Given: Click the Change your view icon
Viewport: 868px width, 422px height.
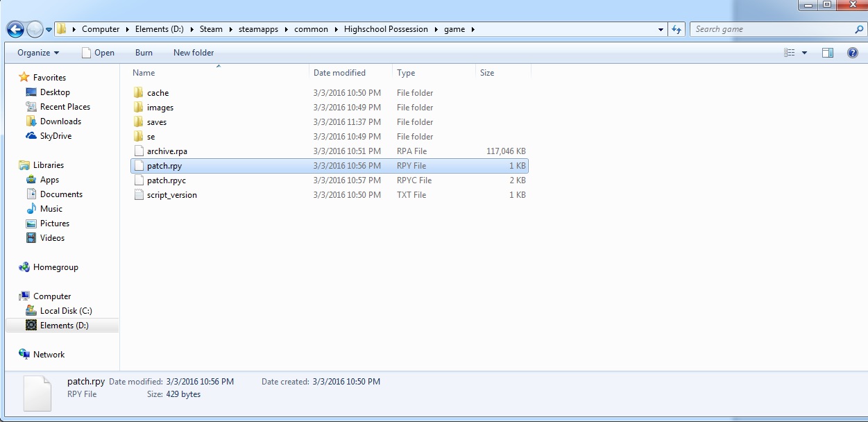Looking at the screenshot, I should [789, 53].
